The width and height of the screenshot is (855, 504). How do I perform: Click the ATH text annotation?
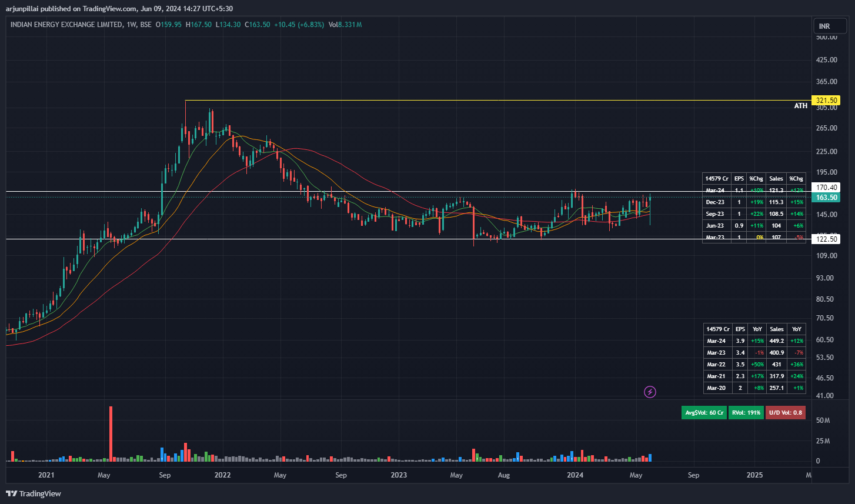[x=800, y=106]
